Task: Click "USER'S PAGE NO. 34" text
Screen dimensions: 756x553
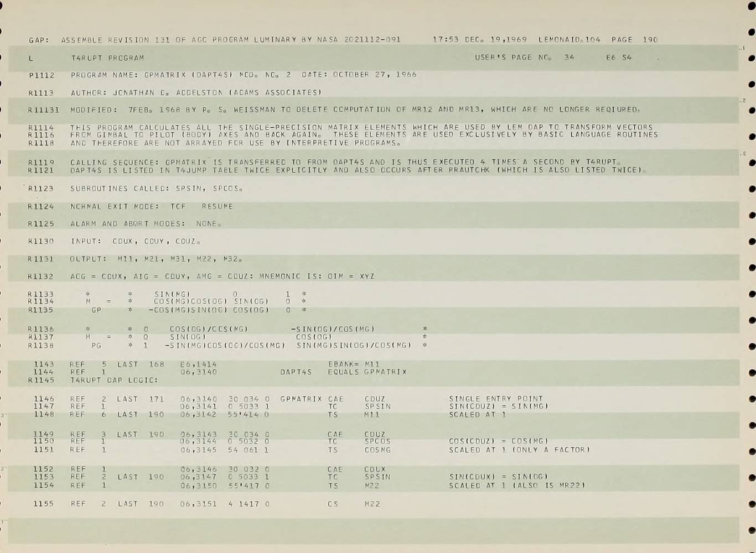Action: coord(525,58)
